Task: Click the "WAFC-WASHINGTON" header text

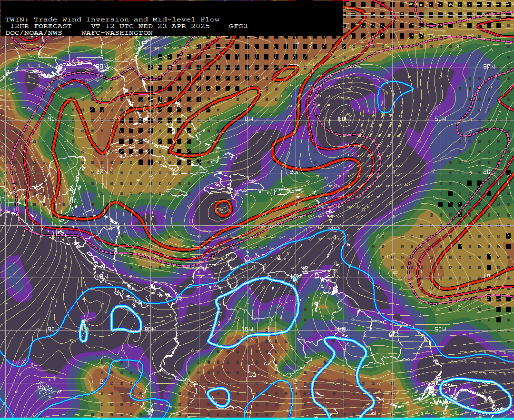Action: (117, 33)
